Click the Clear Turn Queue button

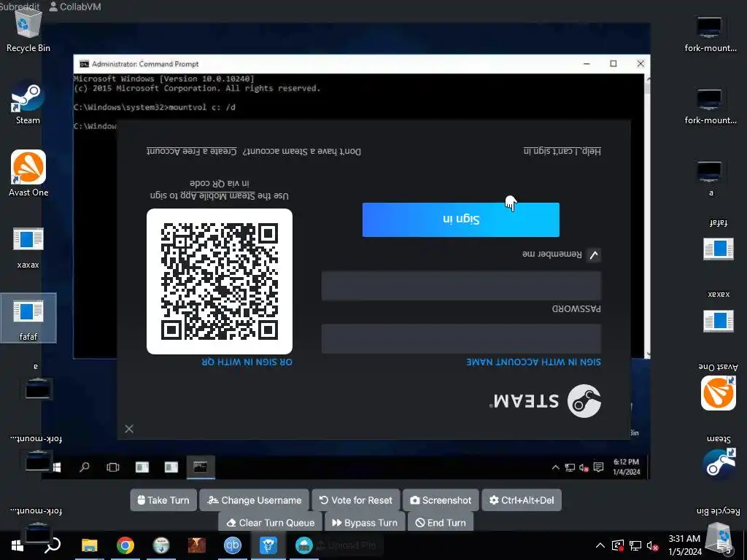point(270,522)
